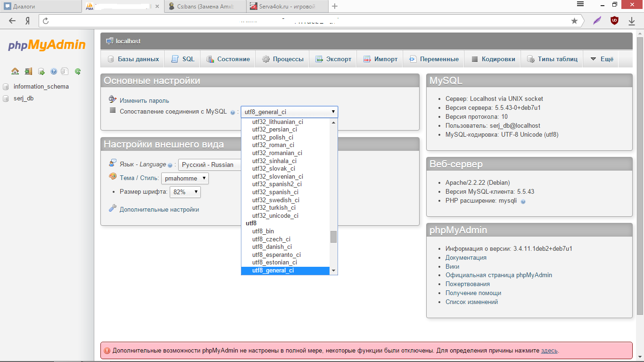This screenshot has height=362, width=644.
Task: Click the information_schema database cylinder icon
Action: pyautogui.click(x=6, y=87)
